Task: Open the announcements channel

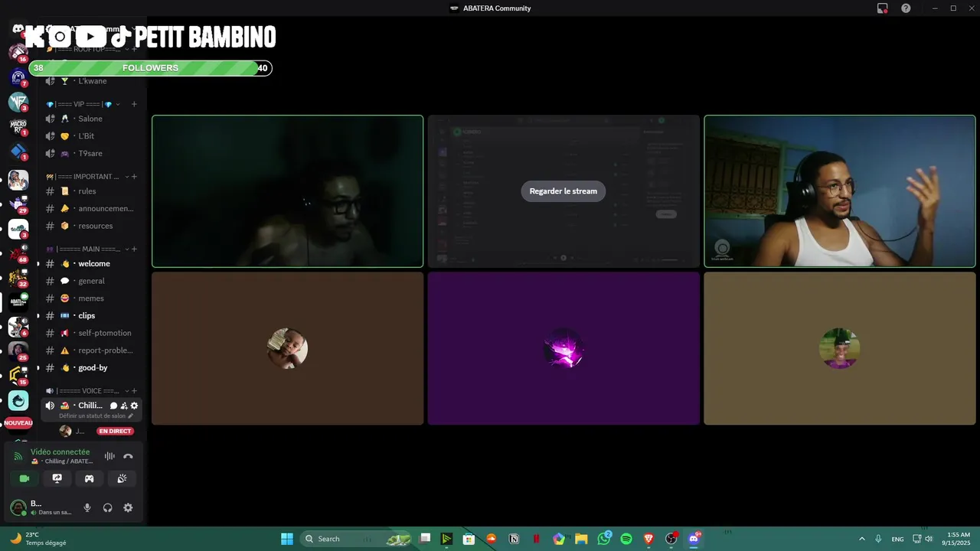Action: (x=92, y=208)
